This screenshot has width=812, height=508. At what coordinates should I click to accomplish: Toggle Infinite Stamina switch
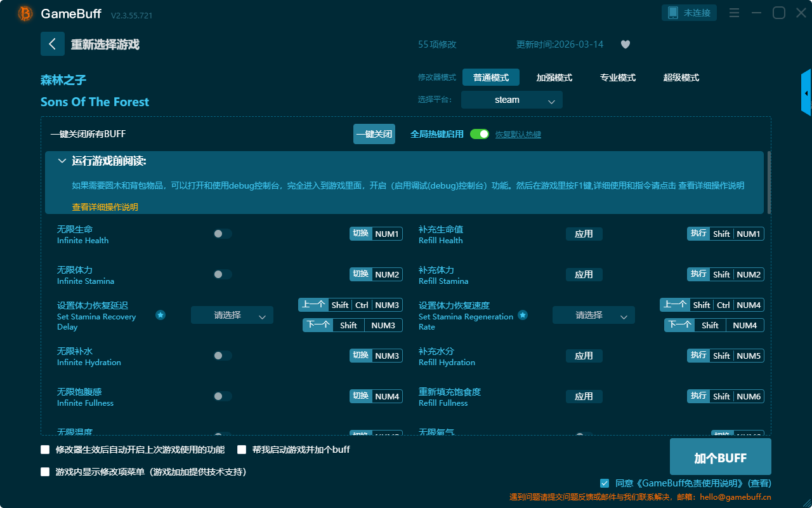coord(222,274)
